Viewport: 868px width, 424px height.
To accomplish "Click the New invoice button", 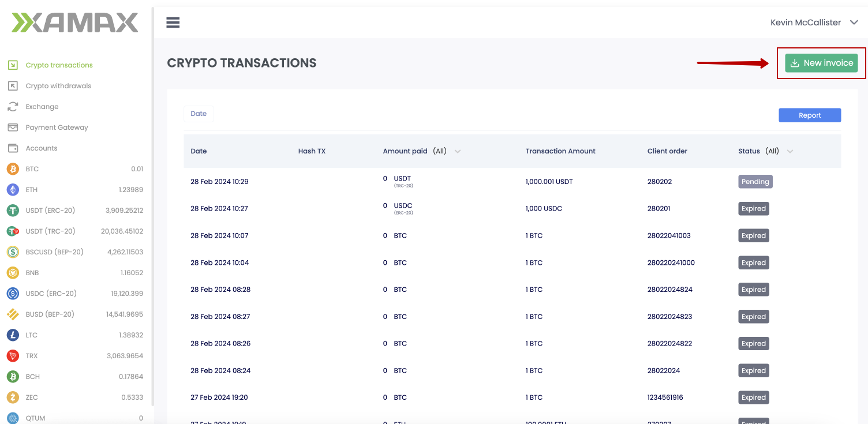I will (x=821, y=63).
